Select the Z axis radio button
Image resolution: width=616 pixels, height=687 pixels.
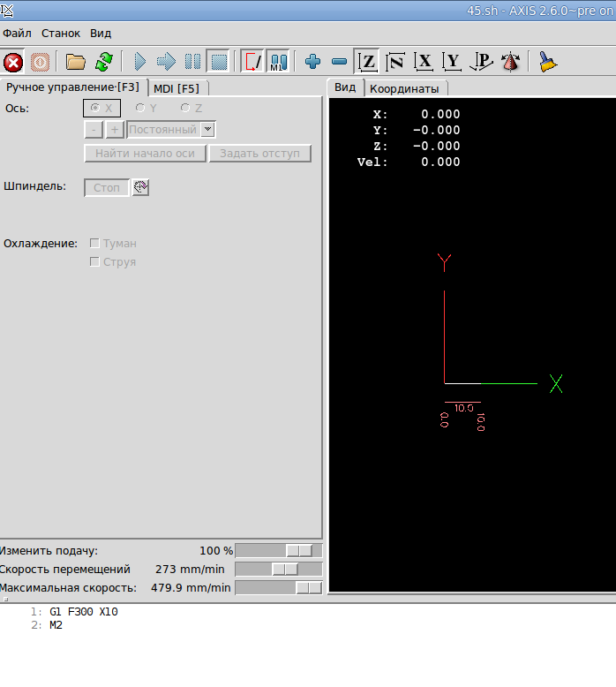(x=192, y=109)
